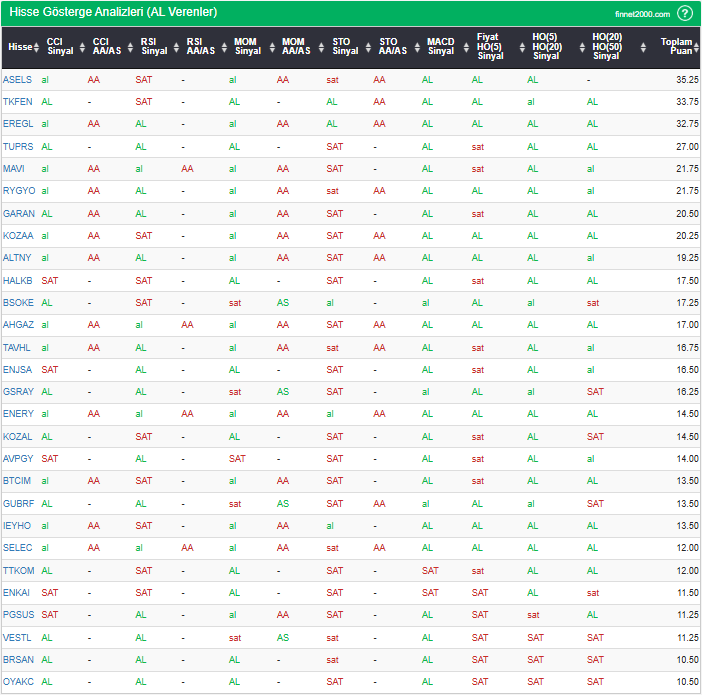Open MAVI stock link
Image resolution: width=702 pixels, height=695 pixels.
point(14,169)
